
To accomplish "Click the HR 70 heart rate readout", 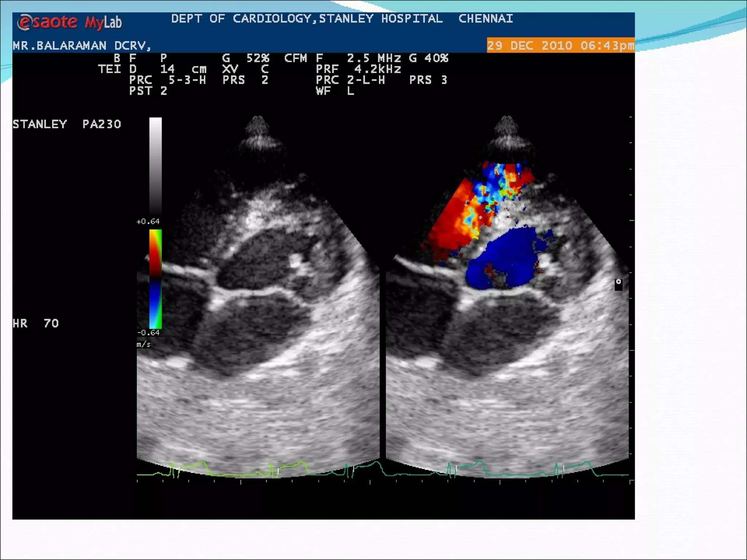I will pos(35,323).
